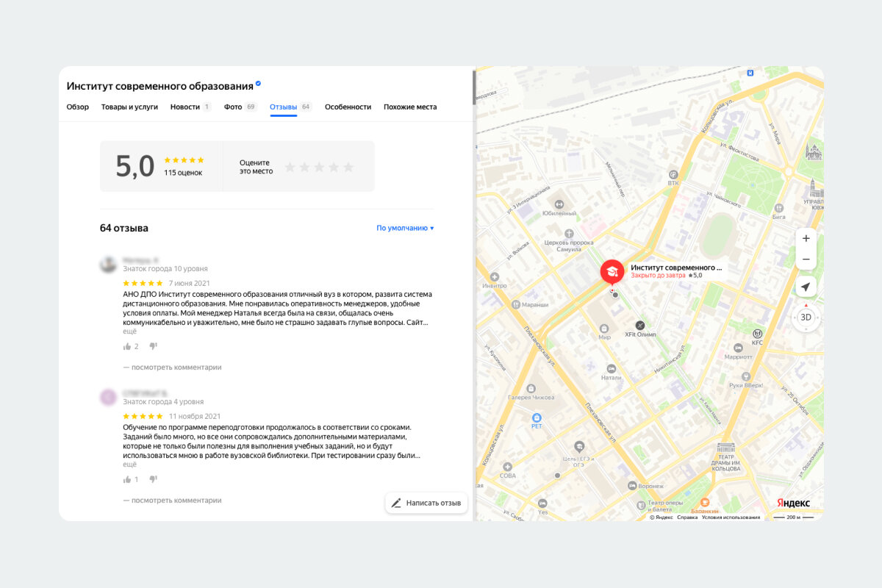Click the first reviewer's avatar
This screenshot has height=588, width=882.
(108, 264)
